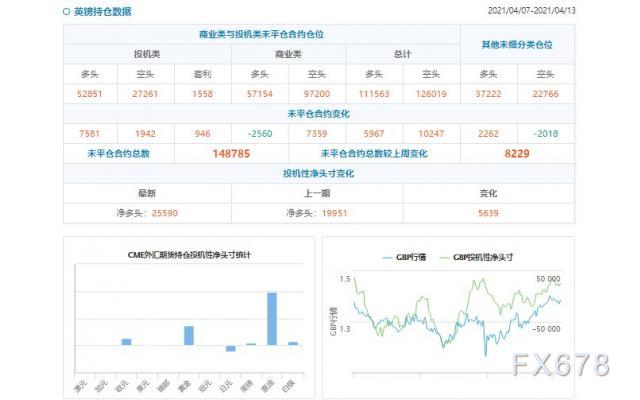This screenshot has width=640, height=400.
Task: Click the change value 7359
Action: click(x=317, y=134)
